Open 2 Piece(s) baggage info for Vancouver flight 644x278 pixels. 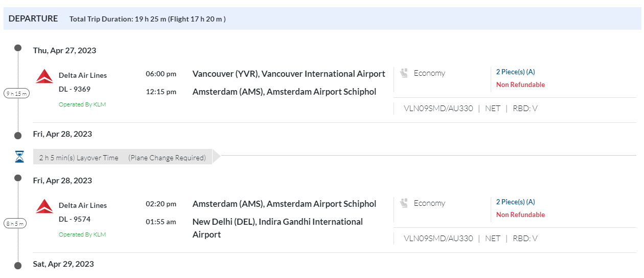click(515, 72)
